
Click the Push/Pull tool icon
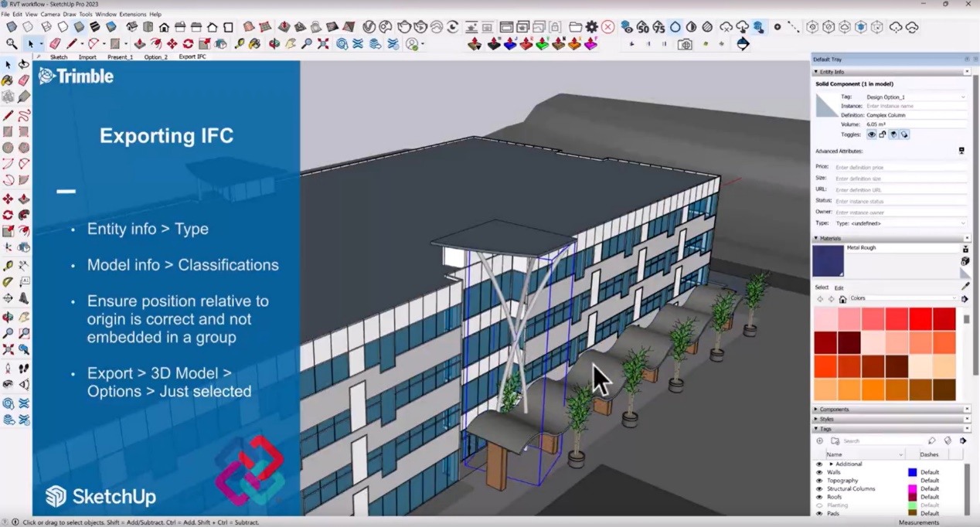point(140,44)
